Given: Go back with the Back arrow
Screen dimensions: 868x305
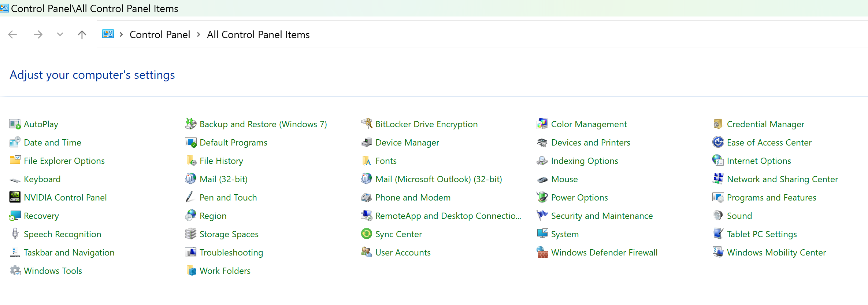Looking at the screenshot, I should [12, 35].
